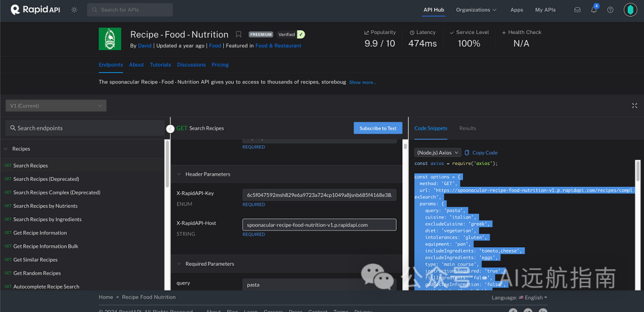Click the RapidAPI logo
Viewport: 644px width, 312px height.
(35, 10)
